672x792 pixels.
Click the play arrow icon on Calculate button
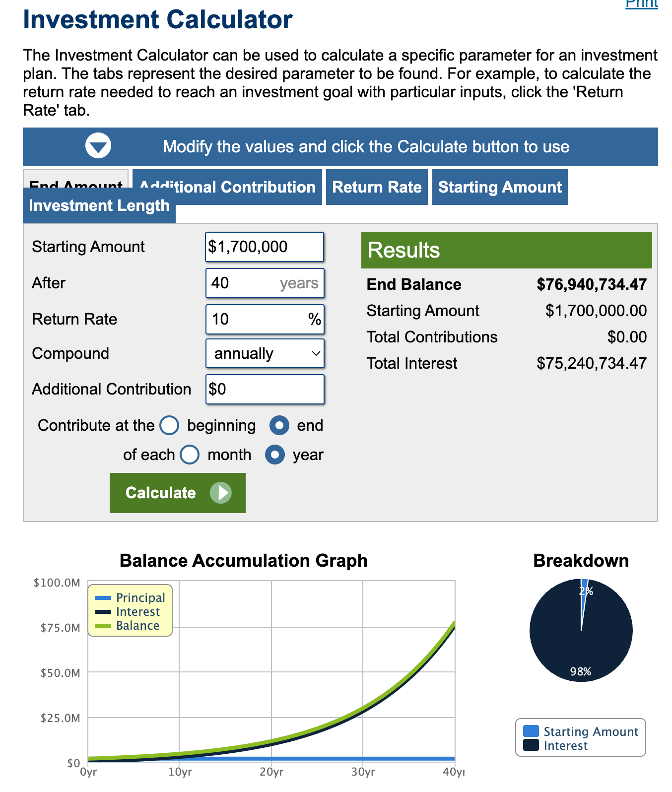tap(221, 493)
